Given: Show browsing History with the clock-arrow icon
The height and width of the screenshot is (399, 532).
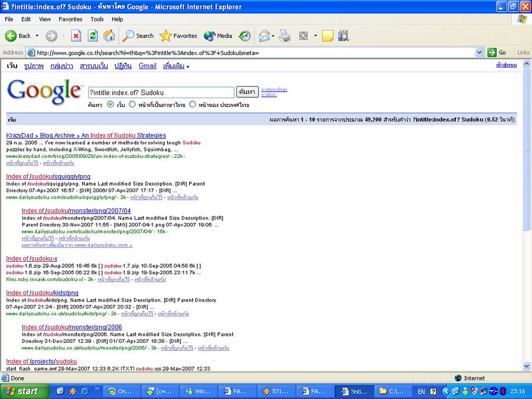Looking at the screenshot, I should point(244,35).
